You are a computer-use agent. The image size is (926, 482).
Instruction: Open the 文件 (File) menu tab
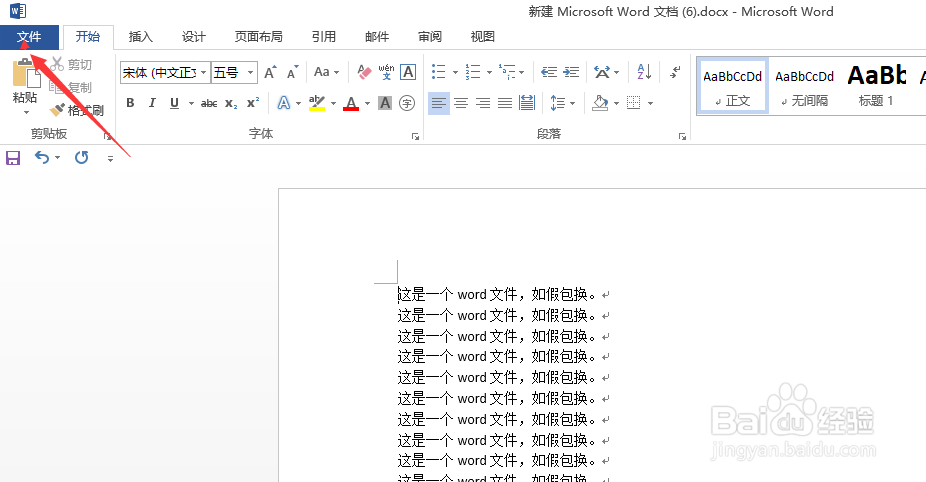(x=29, y=37)
